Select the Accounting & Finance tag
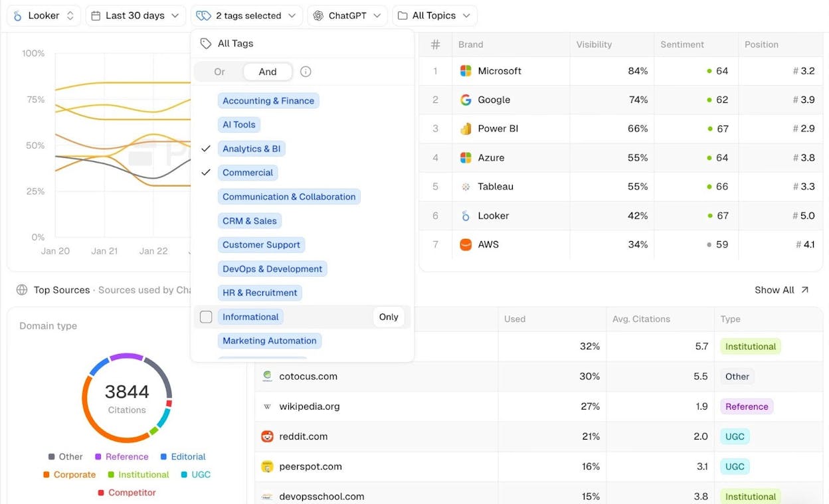Screen dimensions: 829x504 (x=268, y=101)
